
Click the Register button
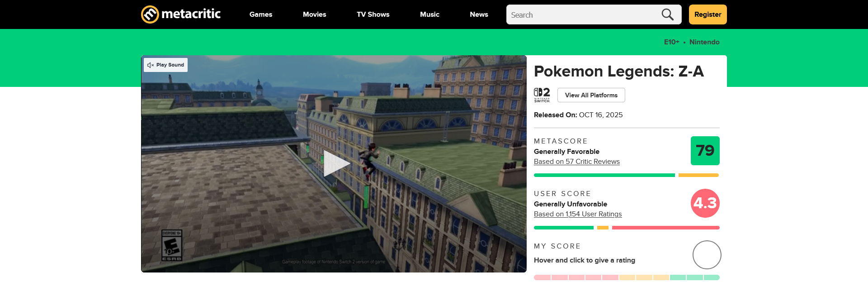pos(708,14)
